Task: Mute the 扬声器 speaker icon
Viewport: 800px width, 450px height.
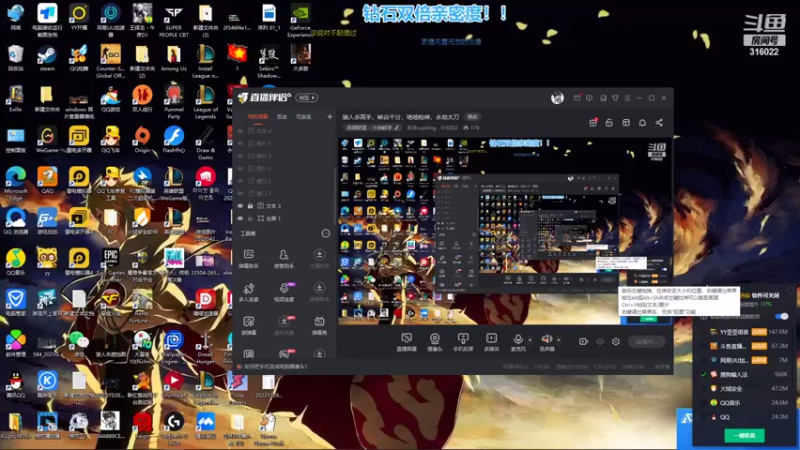Action: [x=546, y=339]
